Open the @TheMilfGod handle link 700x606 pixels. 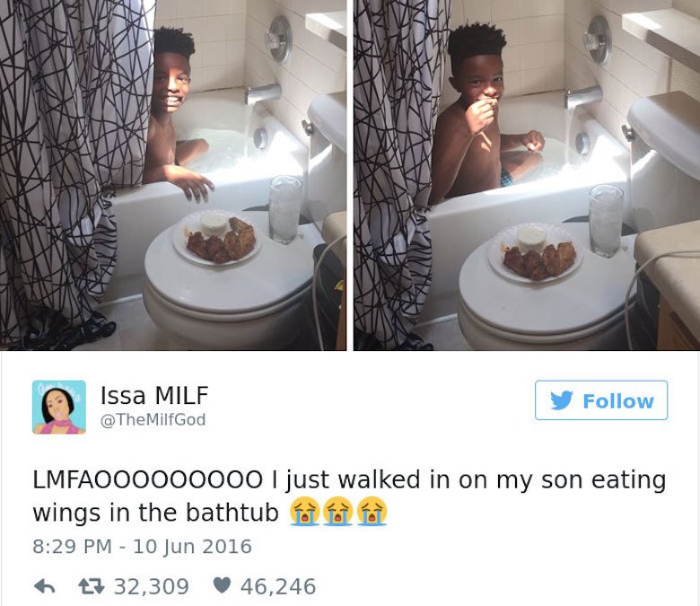tap(153, 420)
